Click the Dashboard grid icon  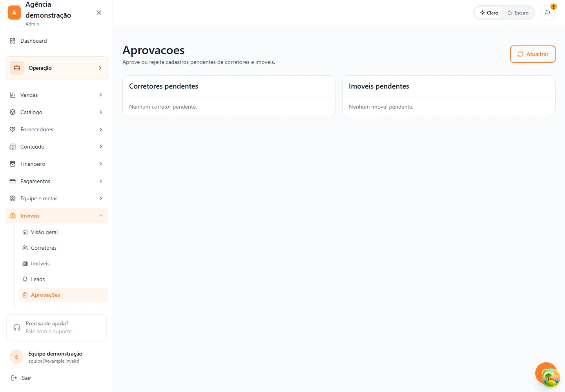(x=13, y=41)
